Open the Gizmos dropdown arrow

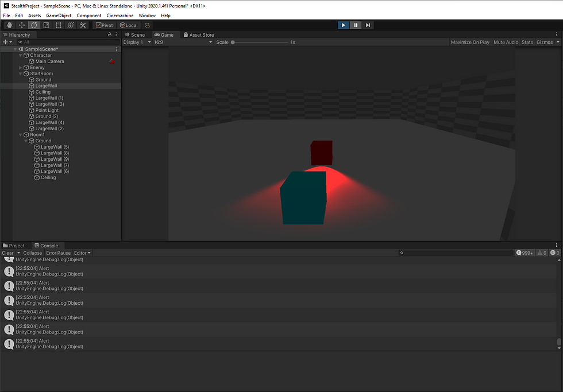[x=558, y=42]
